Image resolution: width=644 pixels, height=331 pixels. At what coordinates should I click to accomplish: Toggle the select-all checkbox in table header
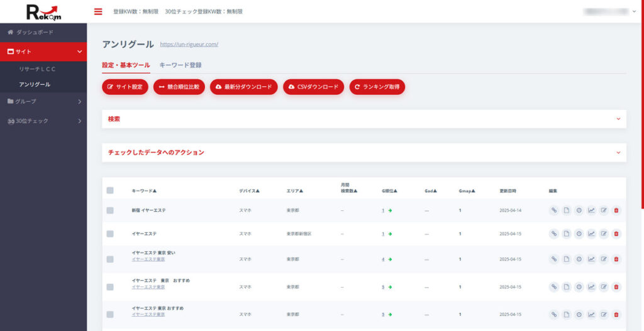pyautogui.click(x=110, y=190)
